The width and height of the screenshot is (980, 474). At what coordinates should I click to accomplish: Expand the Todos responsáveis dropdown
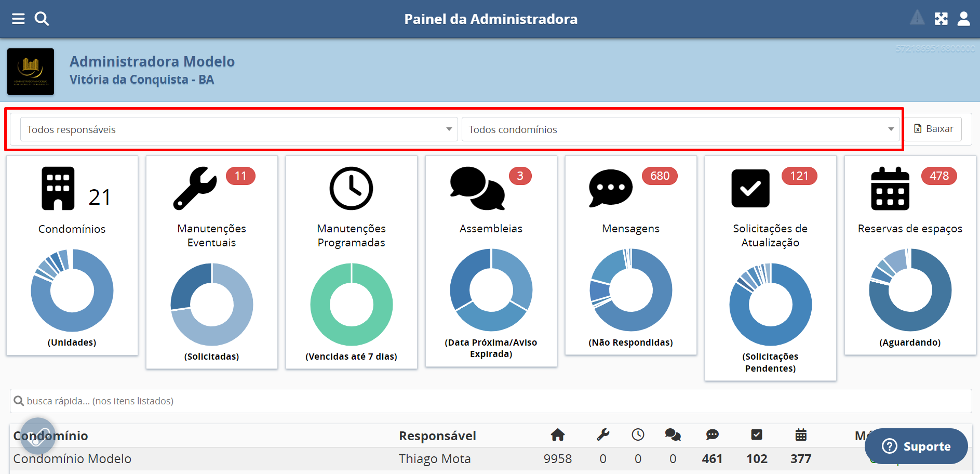(x=239, y=129)
